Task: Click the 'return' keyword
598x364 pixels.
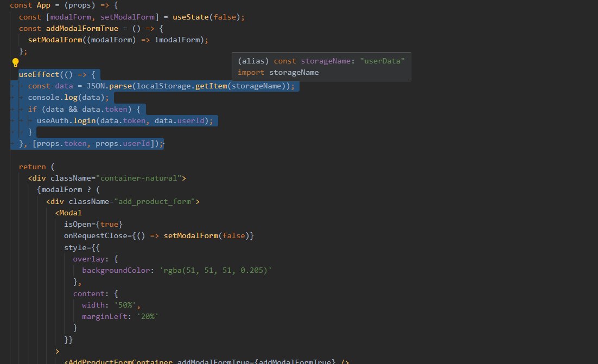Action: point(33,167)
